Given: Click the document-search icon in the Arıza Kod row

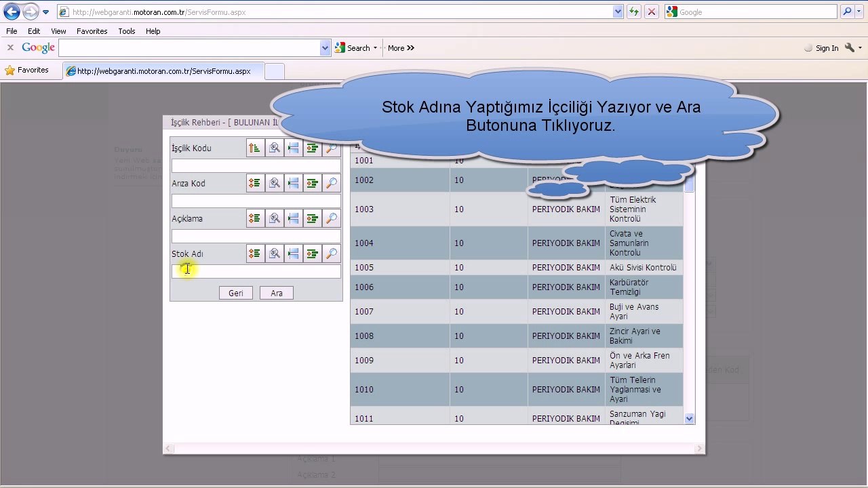Looking at the screenshot, I should point(274,183).
